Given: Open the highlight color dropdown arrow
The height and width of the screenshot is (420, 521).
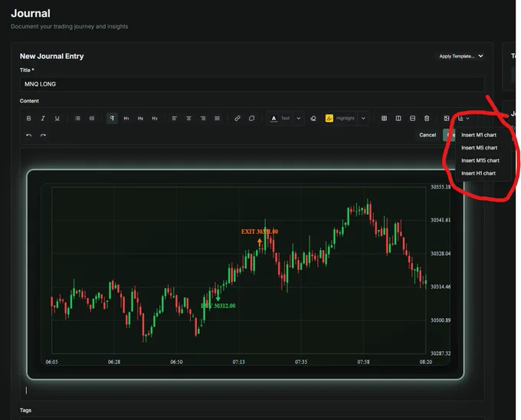Looking at the screenshot, I should click(363, 118).
